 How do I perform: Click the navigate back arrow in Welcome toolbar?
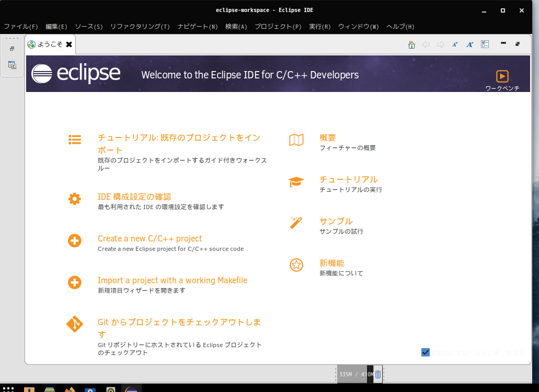point(426,44)
